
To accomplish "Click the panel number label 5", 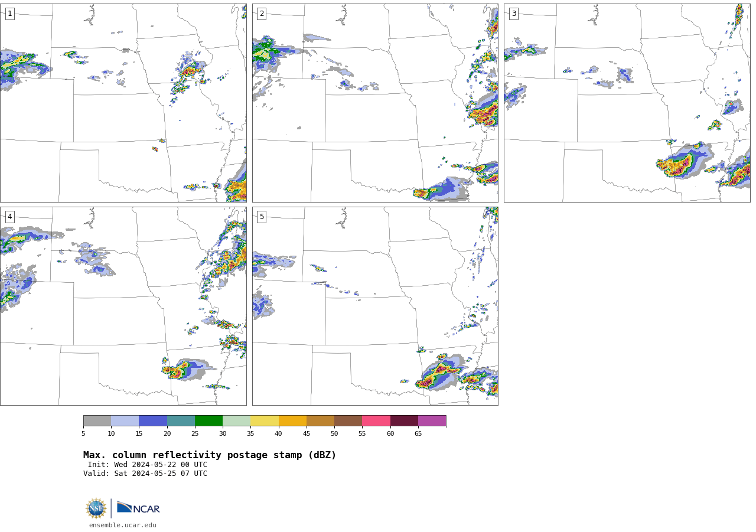I will pyautogui.click(x=262, y=217).
